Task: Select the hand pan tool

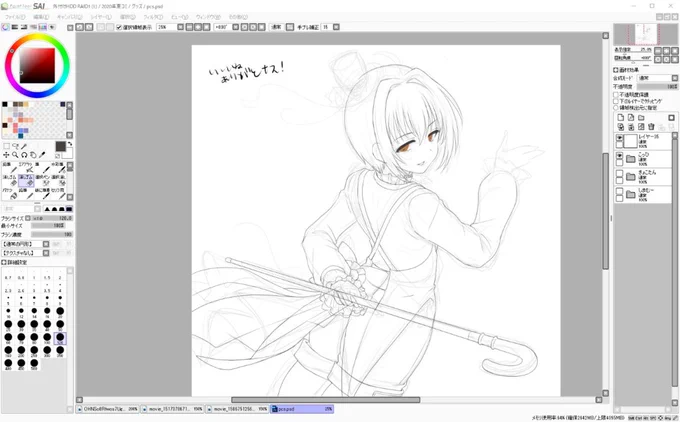Action: point(33,155)
